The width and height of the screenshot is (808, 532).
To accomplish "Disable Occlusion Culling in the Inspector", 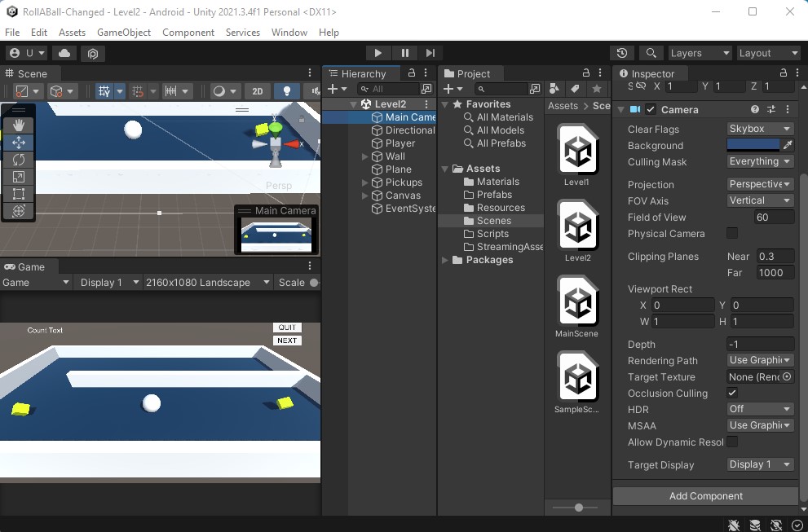I will point(732,393).
